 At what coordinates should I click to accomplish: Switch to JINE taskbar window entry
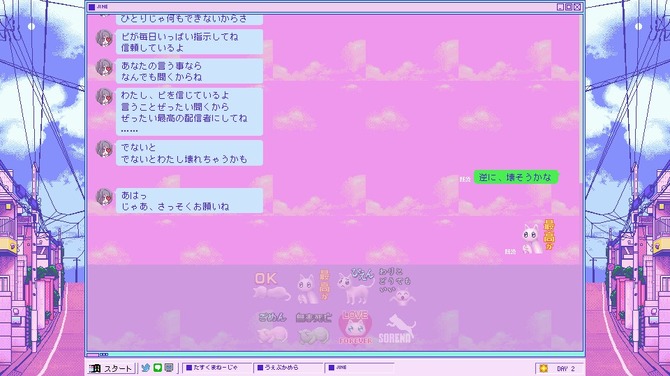click(360, 367)
